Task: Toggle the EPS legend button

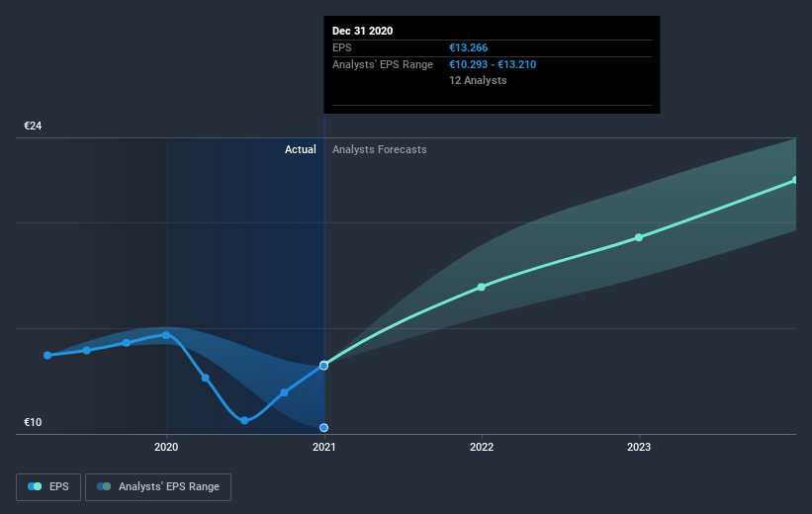Action: point(48,486)
